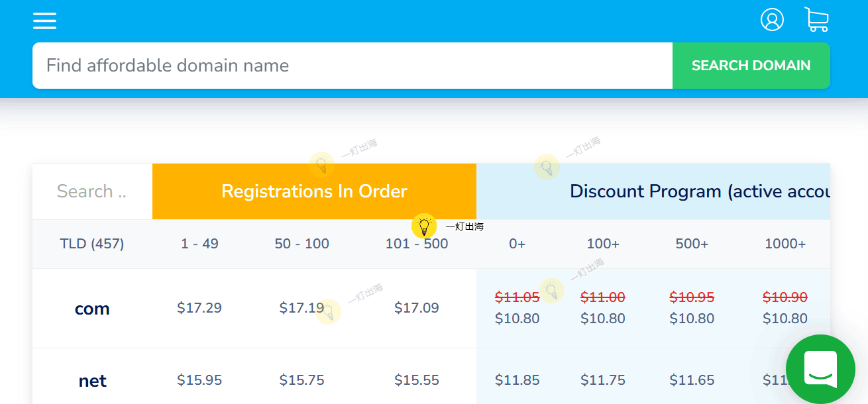Click the 50 - 100 quantity column header
The image size is (868, 404).
coord(301,244)
